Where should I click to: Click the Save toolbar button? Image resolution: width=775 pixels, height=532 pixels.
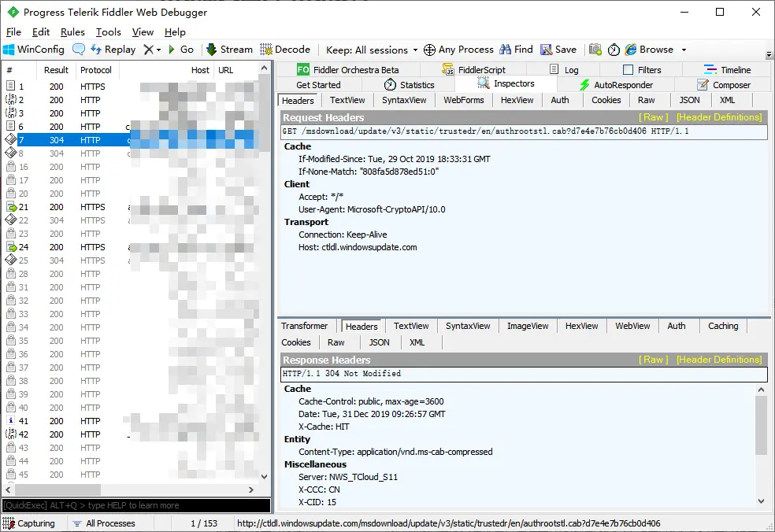point(558,50)
